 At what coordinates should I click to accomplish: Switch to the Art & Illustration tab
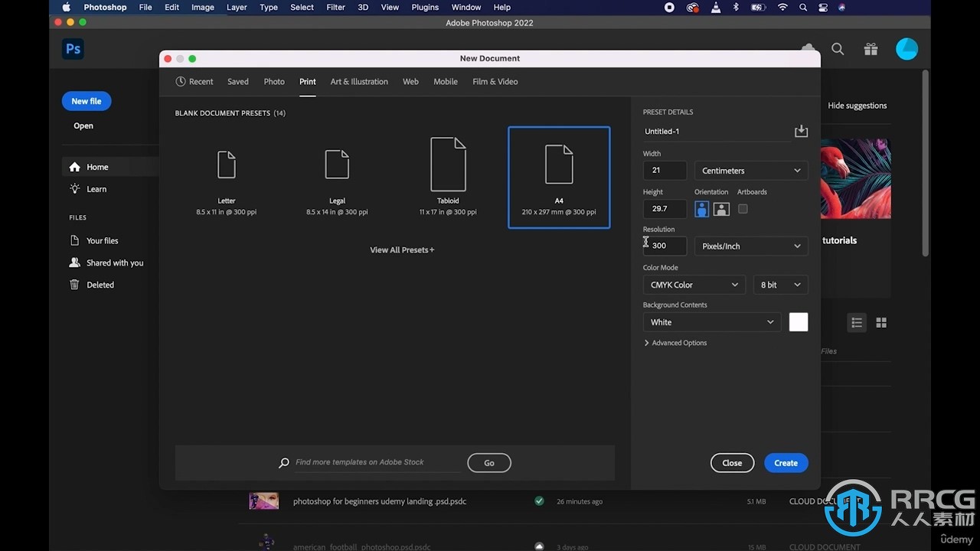pyautogui.click(x=359, y=81)
